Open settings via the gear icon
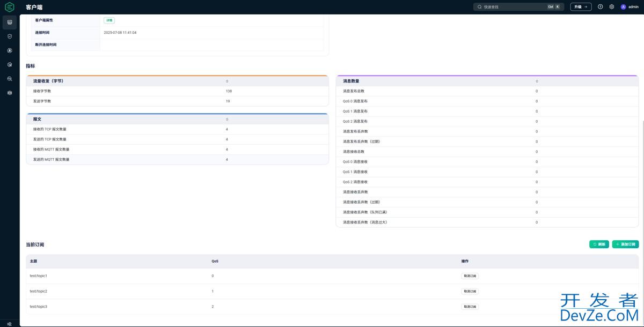Viewport: 644px width, 327px height. pos(611,7)
